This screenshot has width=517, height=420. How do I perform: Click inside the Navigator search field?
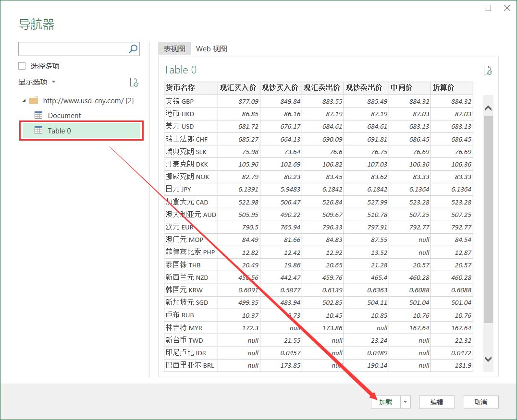pyautogui.click(x=72, y=48)
